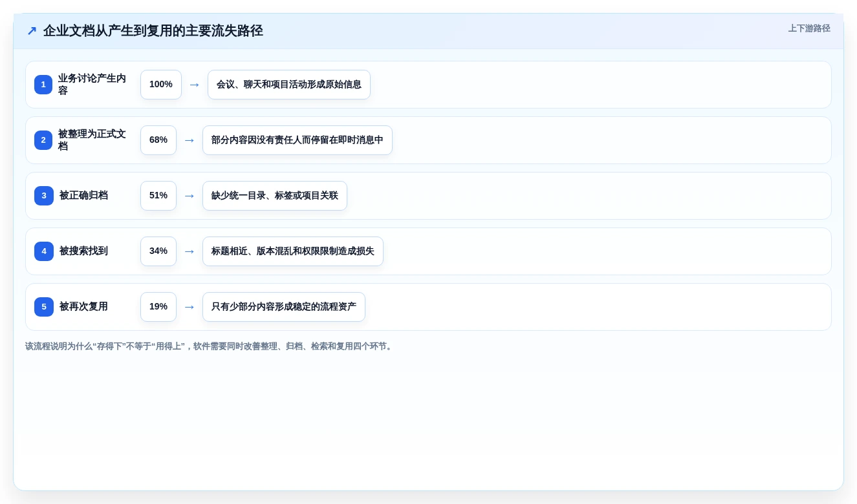The height and width of the screenshot is (504, 857).
Task: Click step number 4 badge
Action: click(44, 251)
